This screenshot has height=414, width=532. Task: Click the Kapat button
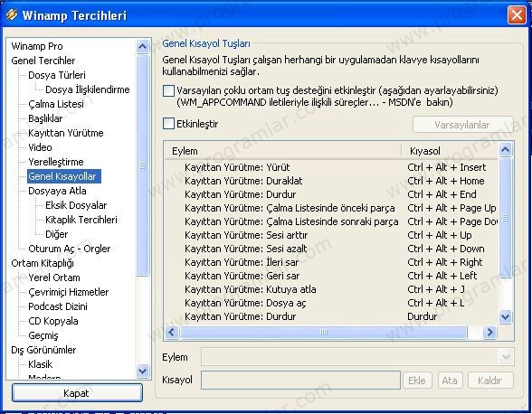tap(77, 393)
